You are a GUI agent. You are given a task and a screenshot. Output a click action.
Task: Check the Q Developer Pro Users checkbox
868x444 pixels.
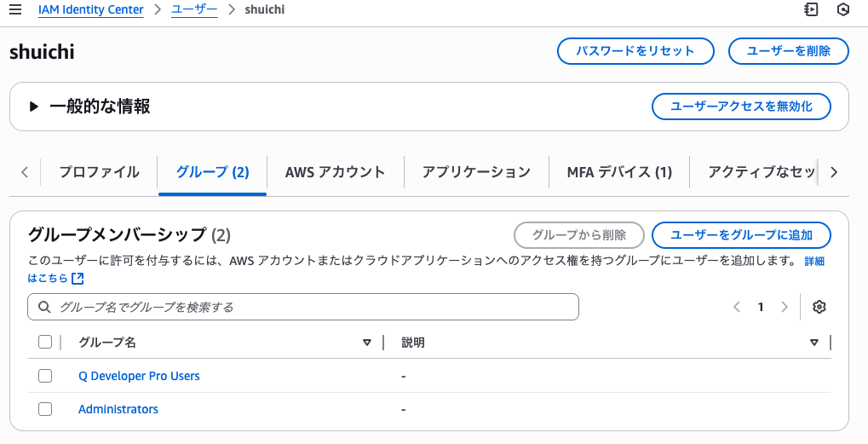[x=45, y=376]
